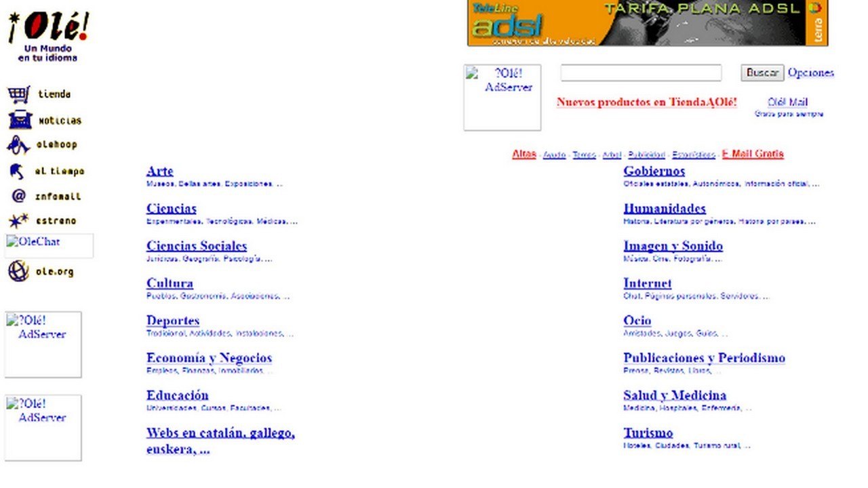The image size is (868, 488).
Task: Follow the Temas link
Action: click(584, 155)
